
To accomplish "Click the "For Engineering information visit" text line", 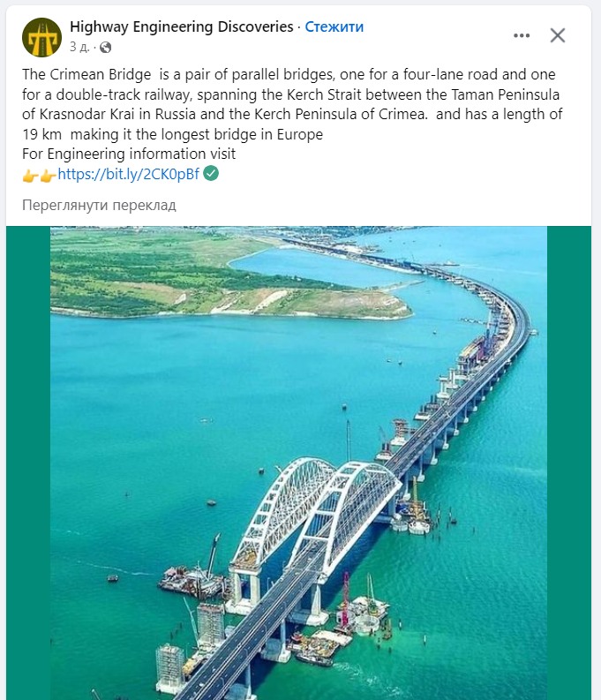I will (x=129, y=154).
